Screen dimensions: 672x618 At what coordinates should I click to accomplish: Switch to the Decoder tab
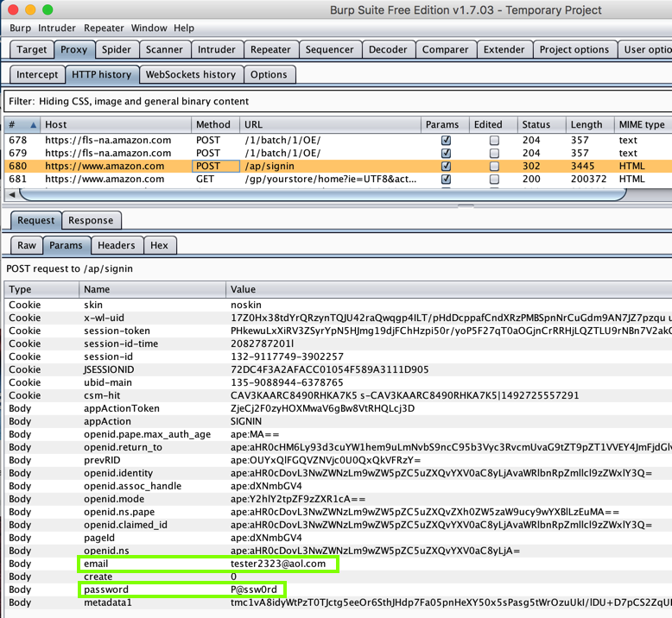(x=388, y=50)
